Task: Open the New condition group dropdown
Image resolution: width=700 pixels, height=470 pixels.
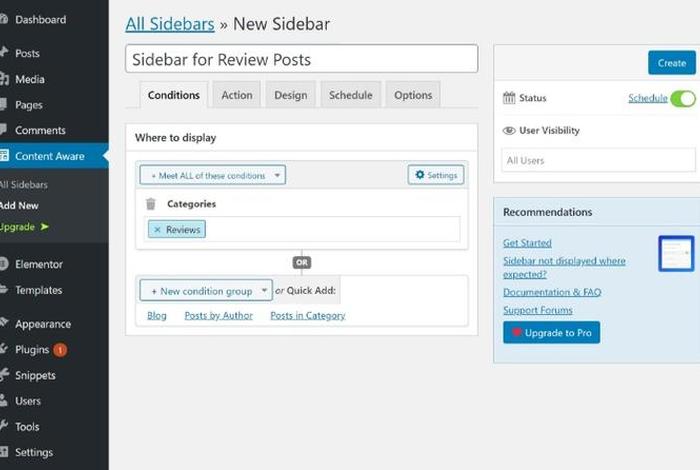Action: (206, 291)
